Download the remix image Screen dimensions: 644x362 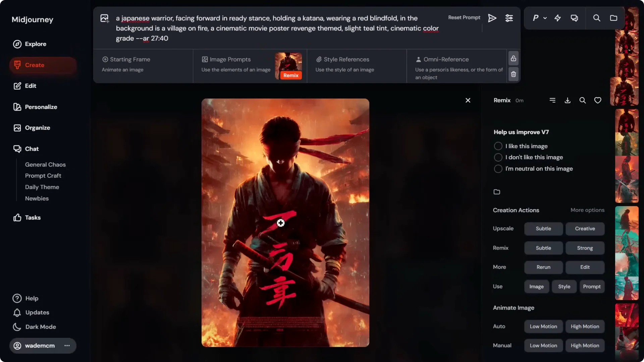click(x=568, y=100)
